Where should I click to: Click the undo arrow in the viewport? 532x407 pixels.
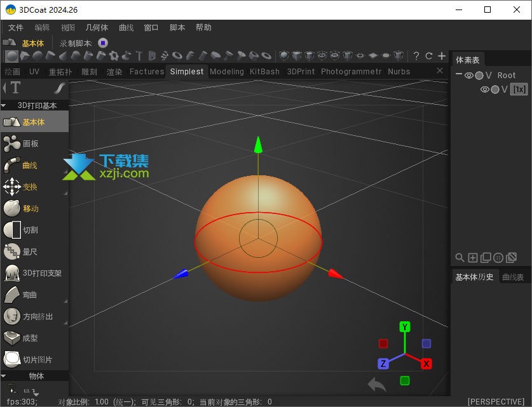click(377, 384)
